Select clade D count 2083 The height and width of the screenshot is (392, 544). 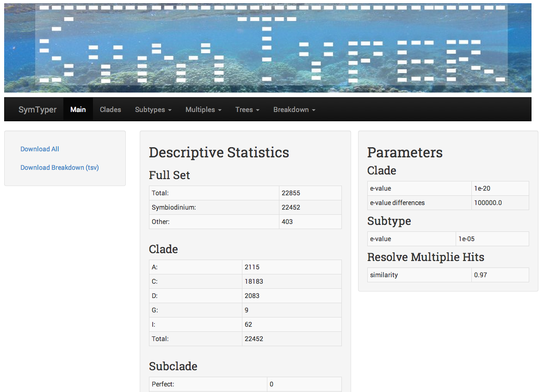click(x=252, y=296)
